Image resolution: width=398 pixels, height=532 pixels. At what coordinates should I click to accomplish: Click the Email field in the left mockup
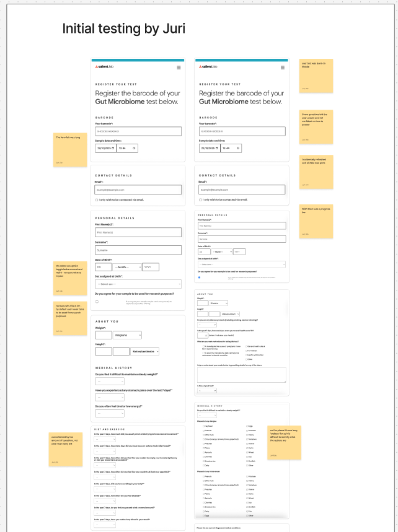[138, 190]
